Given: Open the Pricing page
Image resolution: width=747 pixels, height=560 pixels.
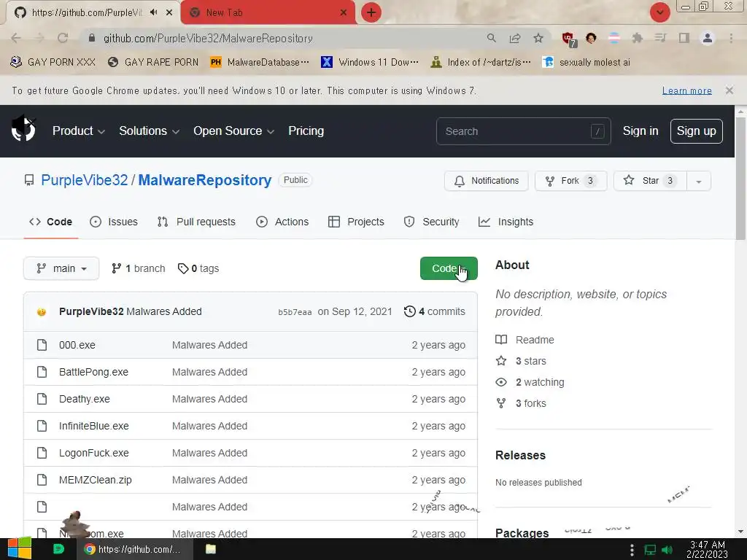Looking at the screenshot, I should pos(306,131).
